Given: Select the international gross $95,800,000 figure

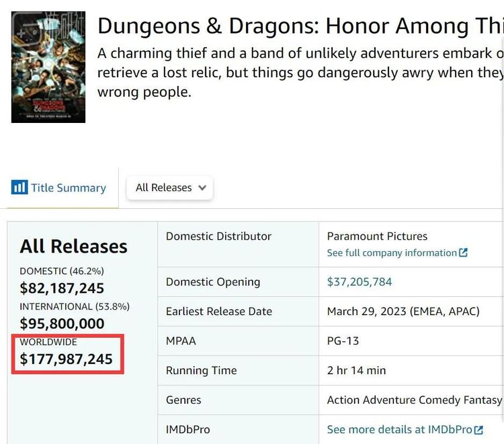Looking at the screenshot, I should (62, 324).
